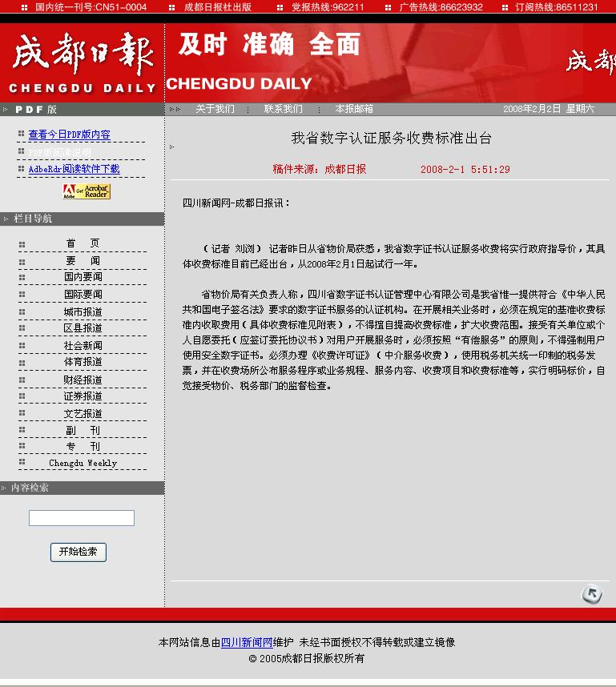Screen dimensions: 616x687
Task: Navigate to 财经报道 section
Action: (x=83, y=380)
